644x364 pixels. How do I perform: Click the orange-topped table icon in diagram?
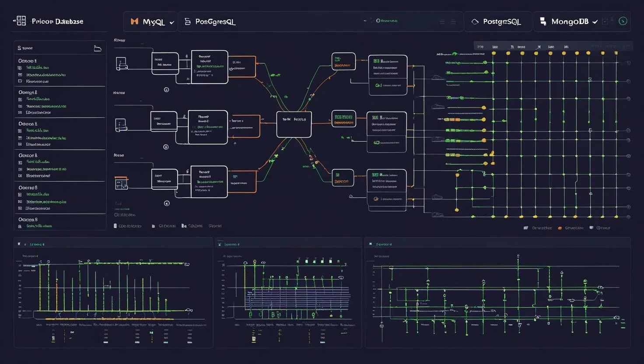[121, 183]
